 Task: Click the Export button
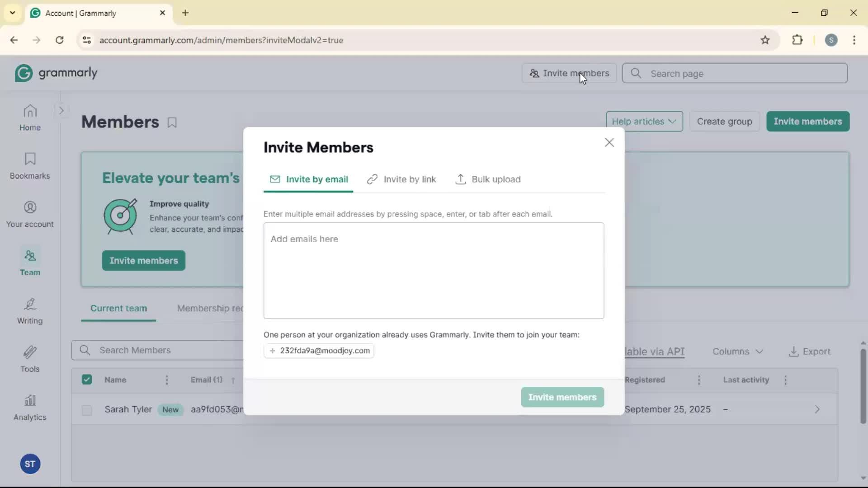pyautogui.click(x=810, y=352)
